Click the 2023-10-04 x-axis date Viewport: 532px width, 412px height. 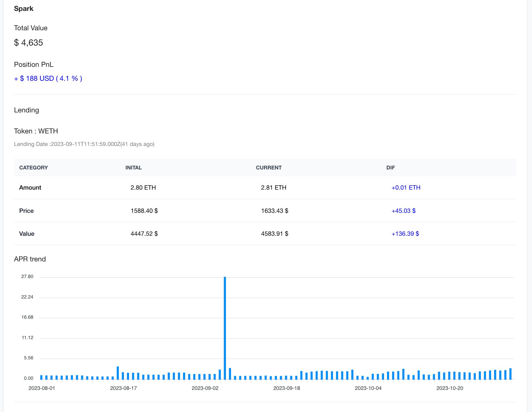point(368,388)
